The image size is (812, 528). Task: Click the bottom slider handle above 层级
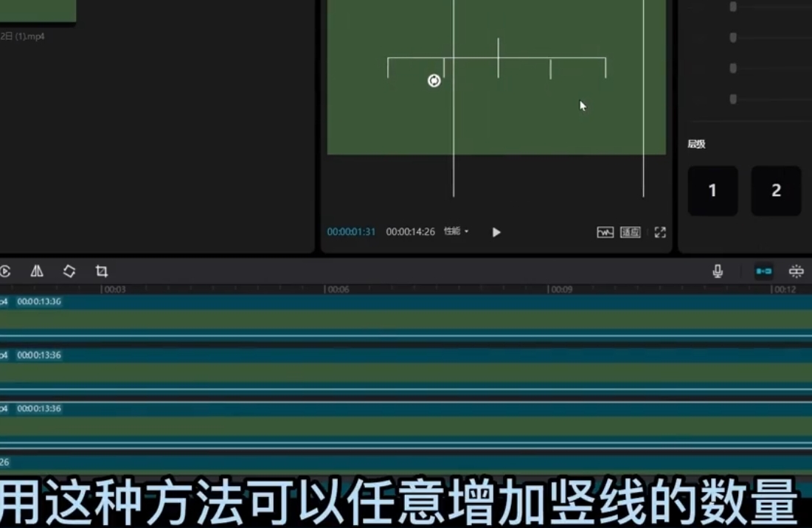click(x=733, y=99)
